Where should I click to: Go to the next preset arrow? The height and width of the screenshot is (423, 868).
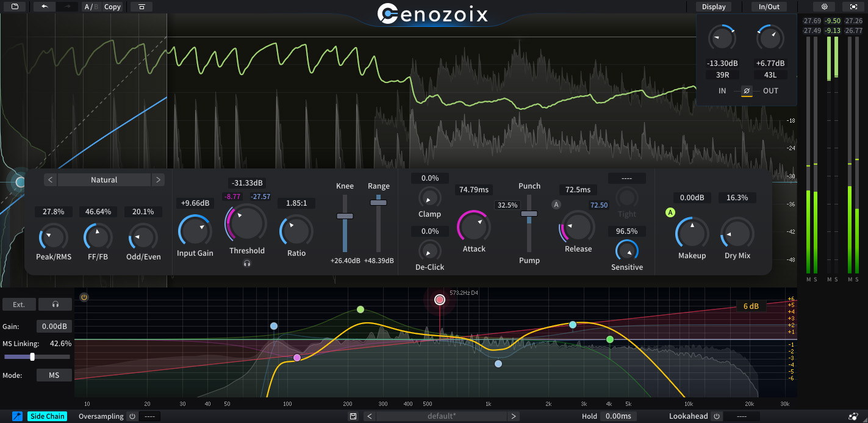tap(514, 416)
